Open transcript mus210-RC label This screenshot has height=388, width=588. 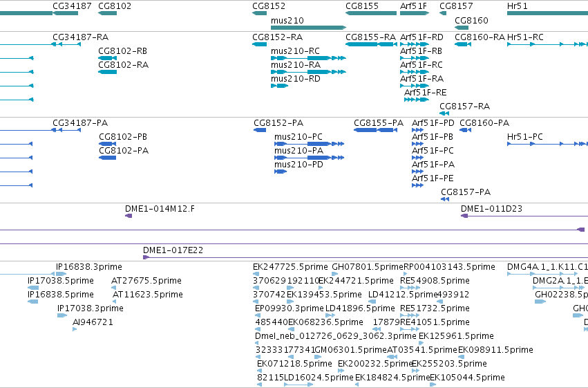pyautogui.click(x=295, y=51)
